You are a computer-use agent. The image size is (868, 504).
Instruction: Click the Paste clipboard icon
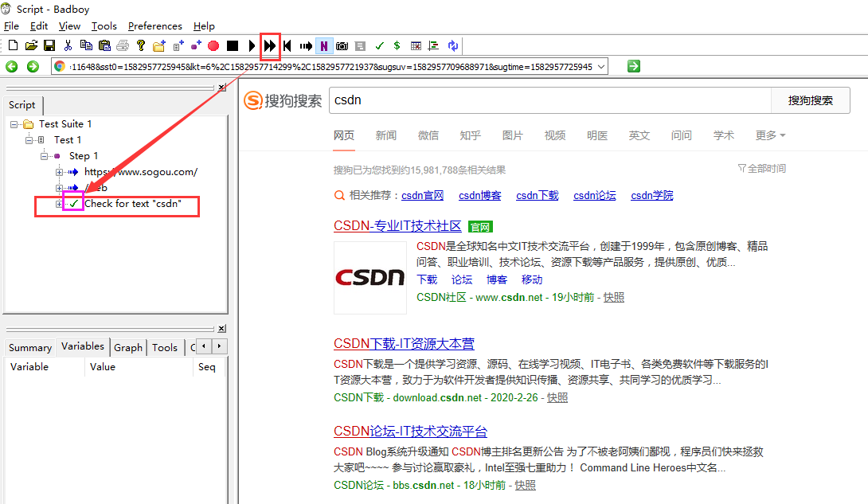pyautogui.click(x=104, y=45)
